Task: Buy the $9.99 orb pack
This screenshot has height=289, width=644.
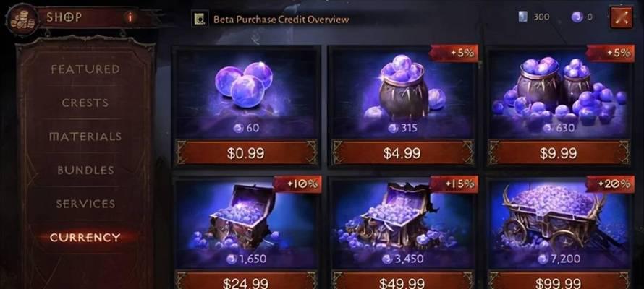Action: tap(559, 153)
